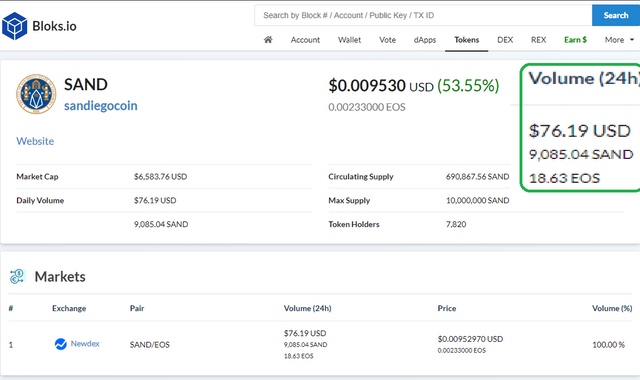The width and height of the screenshot is (640, 380).
Task: Click the Markets section heading
Action: click(x=60, y=277)
